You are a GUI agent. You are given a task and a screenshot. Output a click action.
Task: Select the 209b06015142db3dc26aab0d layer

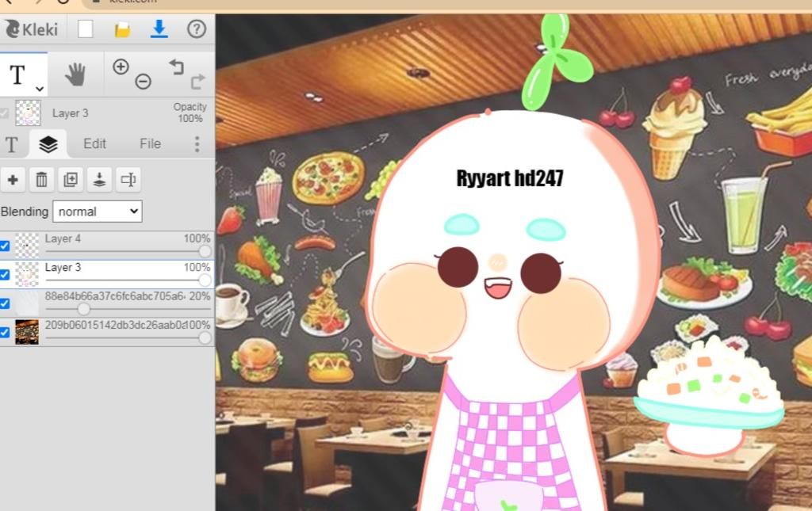pos(107,332)
